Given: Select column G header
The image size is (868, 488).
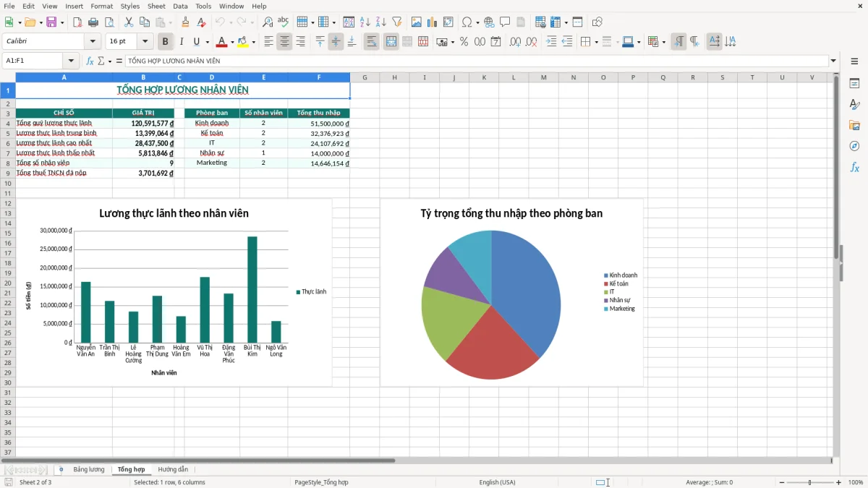Looking at the screenshot, I should [365, 77].
